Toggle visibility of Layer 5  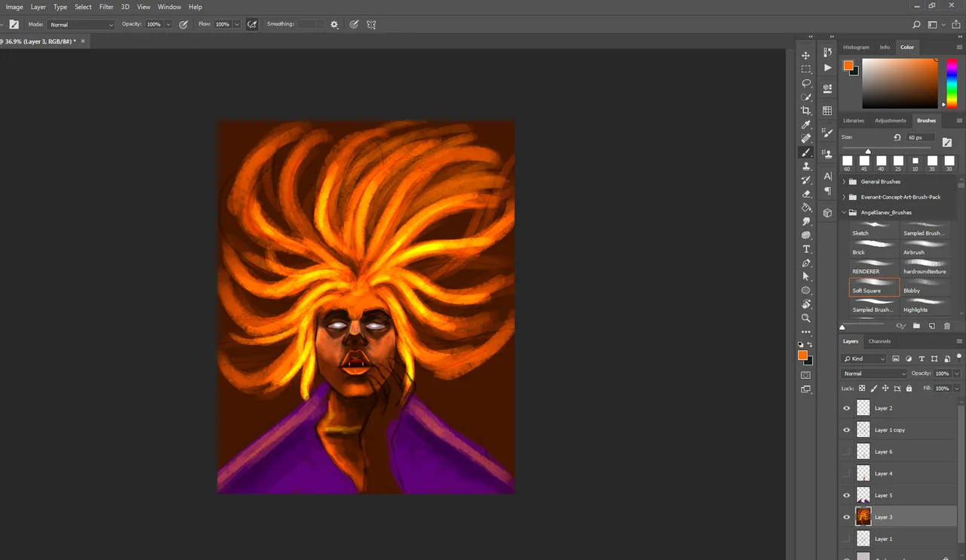click(846, 495)
